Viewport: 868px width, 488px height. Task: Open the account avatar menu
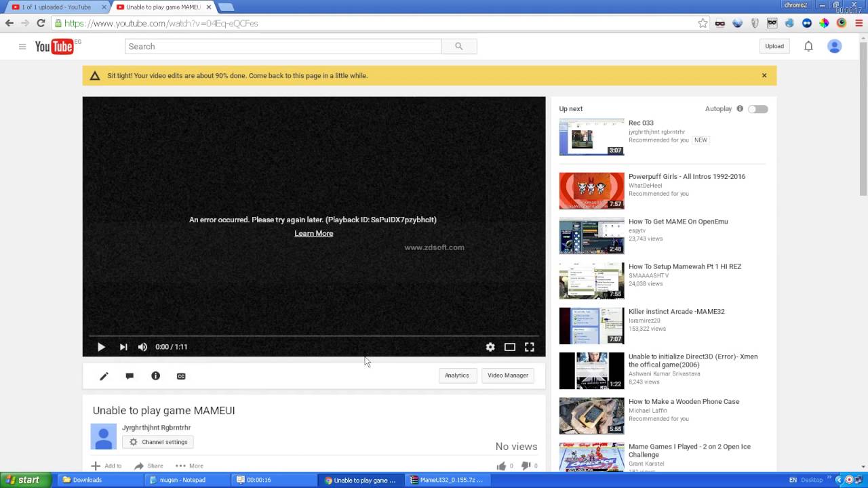point(835,46)
